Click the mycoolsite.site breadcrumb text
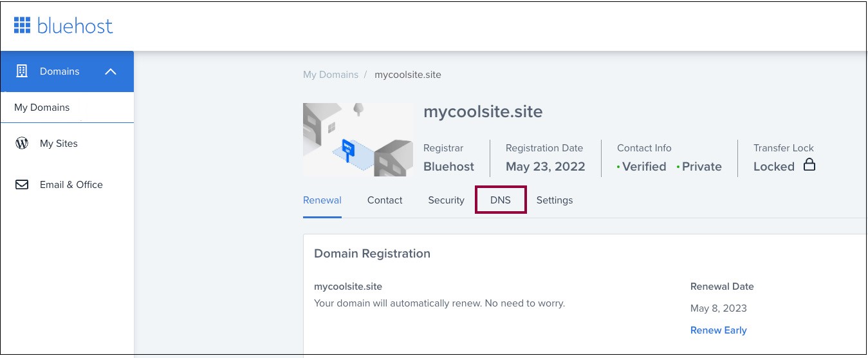 point(408,75)
